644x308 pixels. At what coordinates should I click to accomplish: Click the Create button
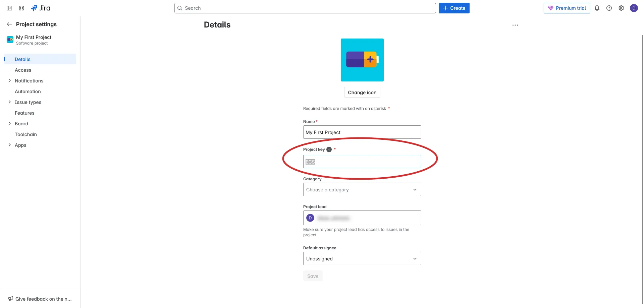(454, 8)
